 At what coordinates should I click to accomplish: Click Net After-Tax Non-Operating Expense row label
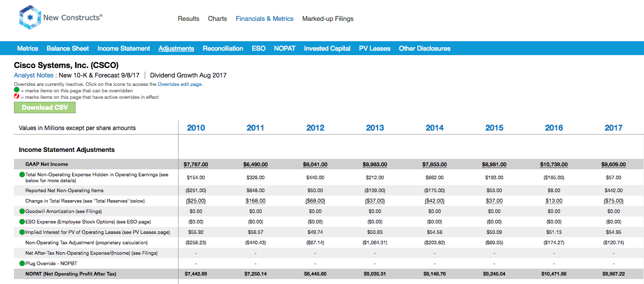(x=92, y=253)
